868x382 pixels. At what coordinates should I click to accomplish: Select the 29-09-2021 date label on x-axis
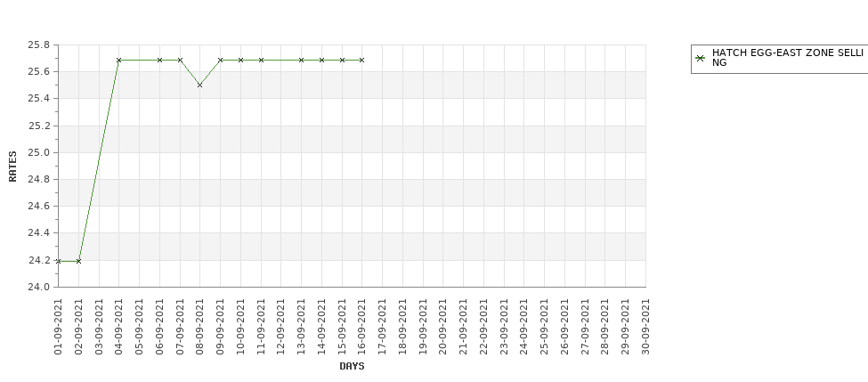[x=626, y=327]
